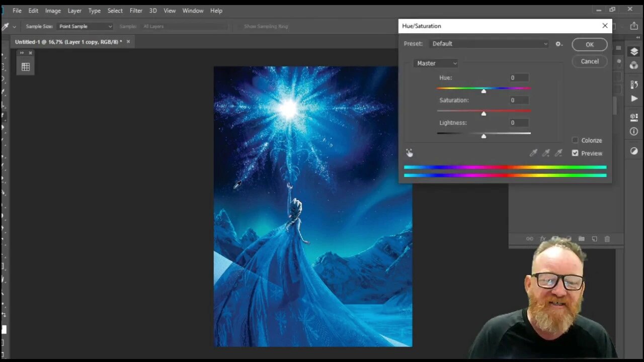Click the create new layer icon
Image resolution: width=644 pixels, height=362 pixels.
(x=594, y=239)
